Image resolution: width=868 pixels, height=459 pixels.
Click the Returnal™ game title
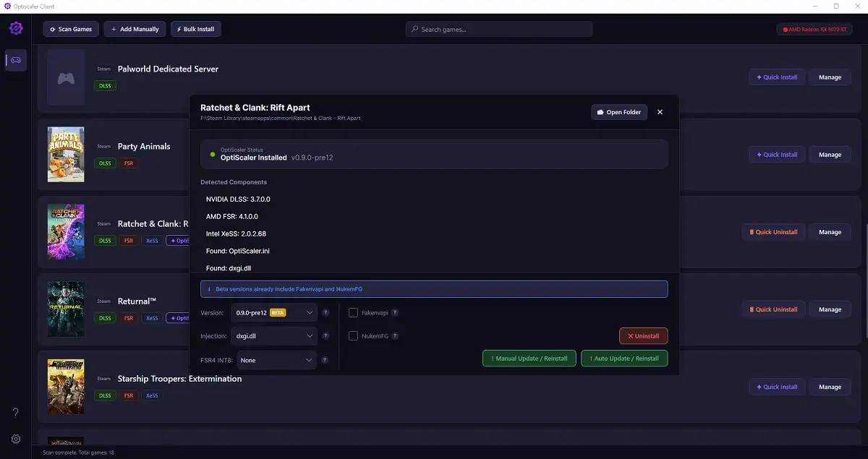coord(137,301)
